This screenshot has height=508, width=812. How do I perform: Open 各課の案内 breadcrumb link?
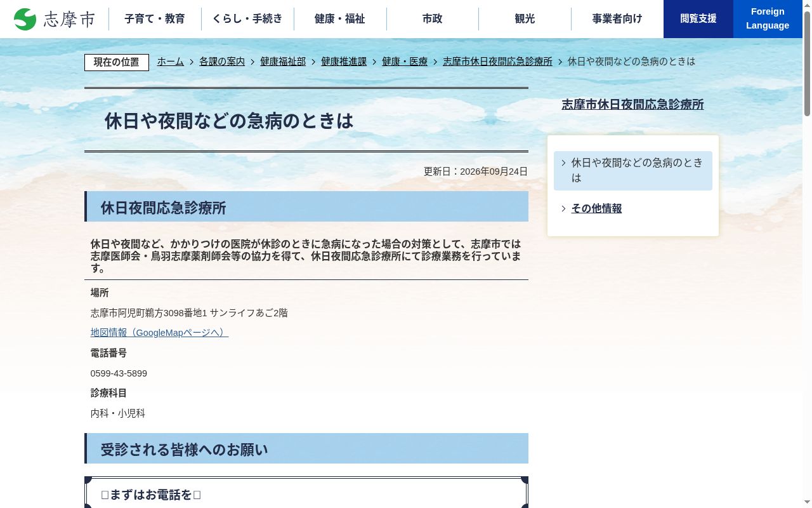click(x=222, y=62)
